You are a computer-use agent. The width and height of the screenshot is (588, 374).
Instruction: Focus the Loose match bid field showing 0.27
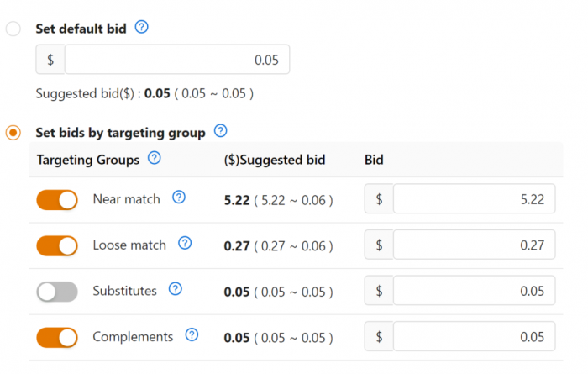click(474, 245)
